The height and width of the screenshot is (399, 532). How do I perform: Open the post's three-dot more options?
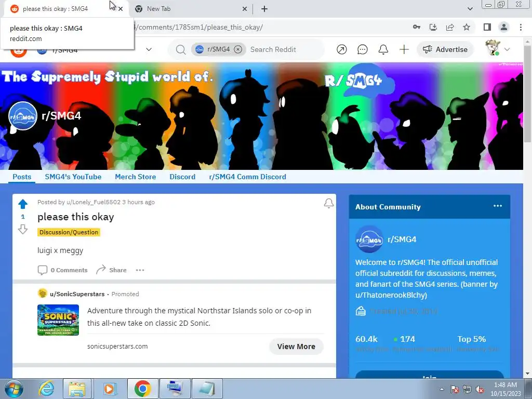pos(140,270)
